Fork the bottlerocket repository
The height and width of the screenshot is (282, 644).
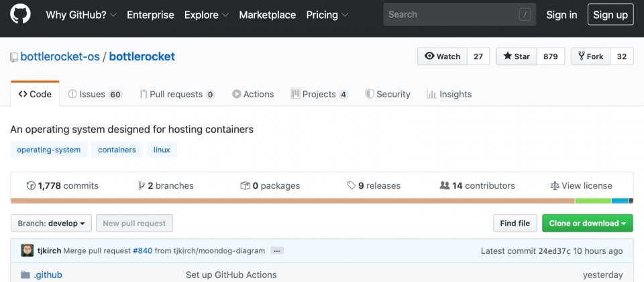tap(591, 56)
